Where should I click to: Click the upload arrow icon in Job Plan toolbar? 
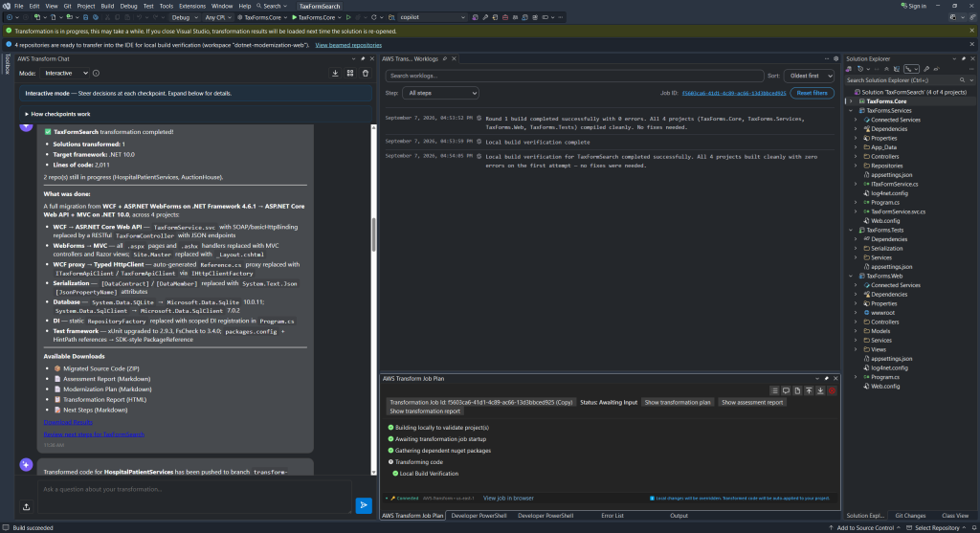(809, 390)
